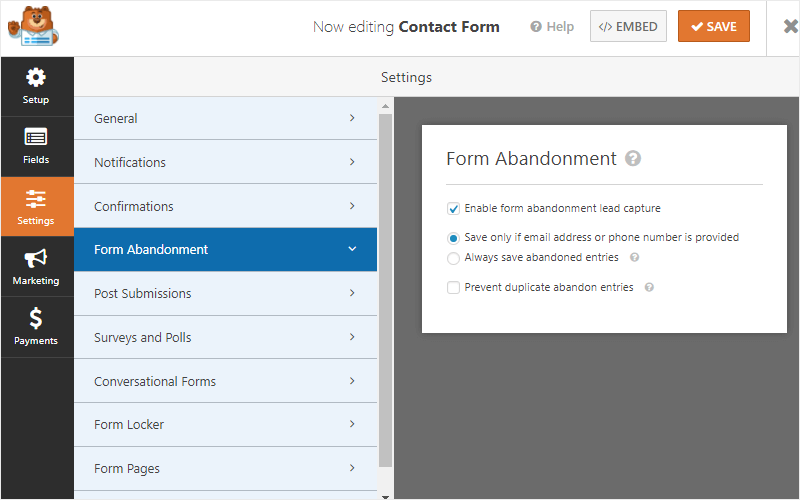The width and height of the screenshot is (800, 500).
Task: Click the orange SAVE button
Action: [714, 26]
